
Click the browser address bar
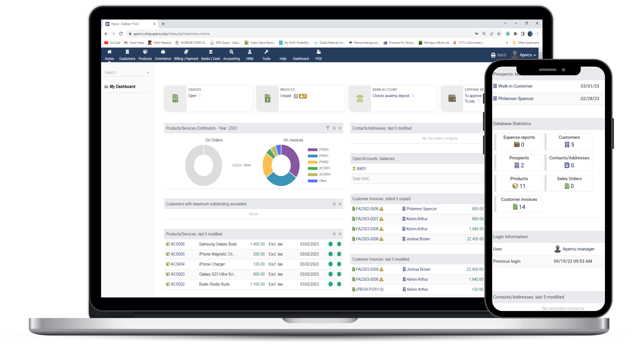(x=299, y=33)
